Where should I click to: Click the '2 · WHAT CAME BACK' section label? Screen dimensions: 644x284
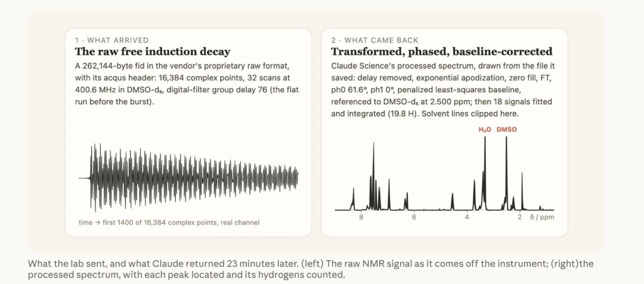pos(374,40)
